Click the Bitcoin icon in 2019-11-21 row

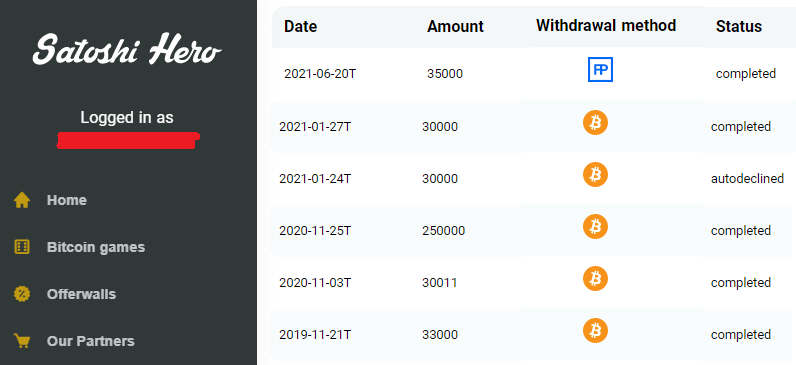[595, 330]
